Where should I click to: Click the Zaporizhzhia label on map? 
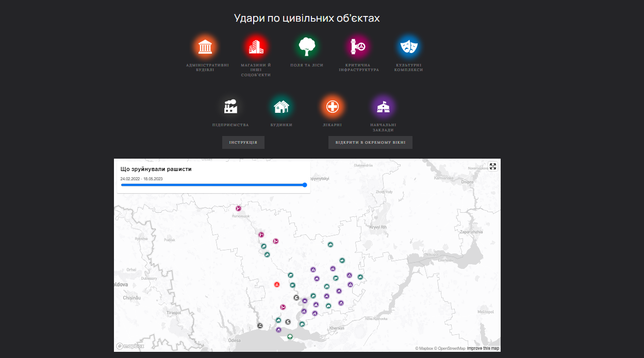point(471,232)
